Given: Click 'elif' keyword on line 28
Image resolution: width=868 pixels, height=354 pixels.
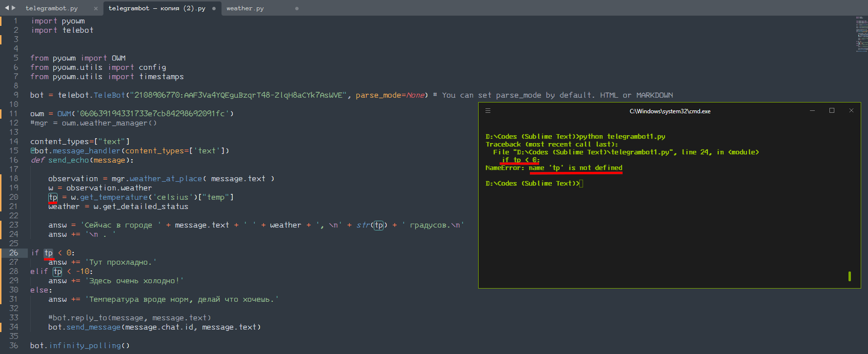Looking at the screenshot, I should (39, 271).
